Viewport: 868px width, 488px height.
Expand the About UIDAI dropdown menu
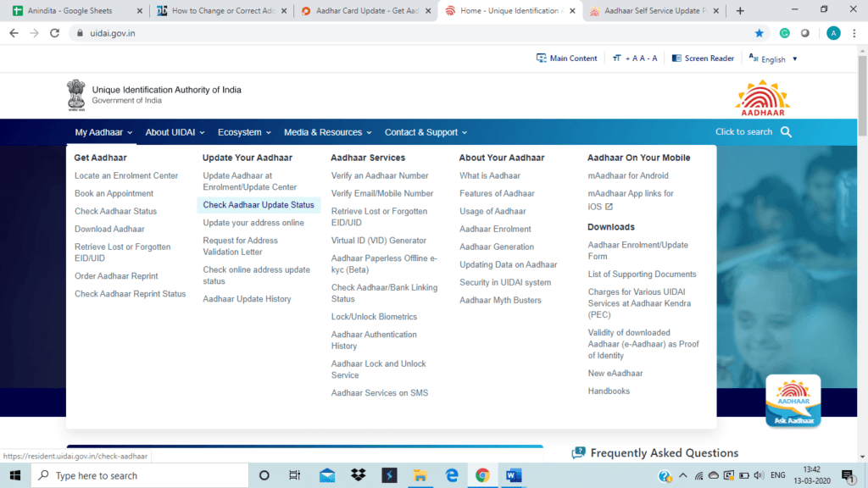[x=175, y=132]
